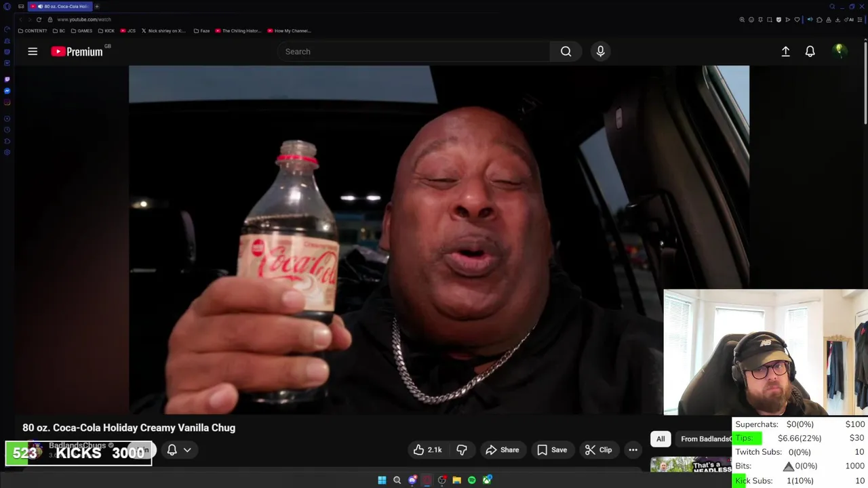Open the CONTENT? bookmarks folder
The height and width of the screenshot is (488, 868).
[x=33, y=30]
